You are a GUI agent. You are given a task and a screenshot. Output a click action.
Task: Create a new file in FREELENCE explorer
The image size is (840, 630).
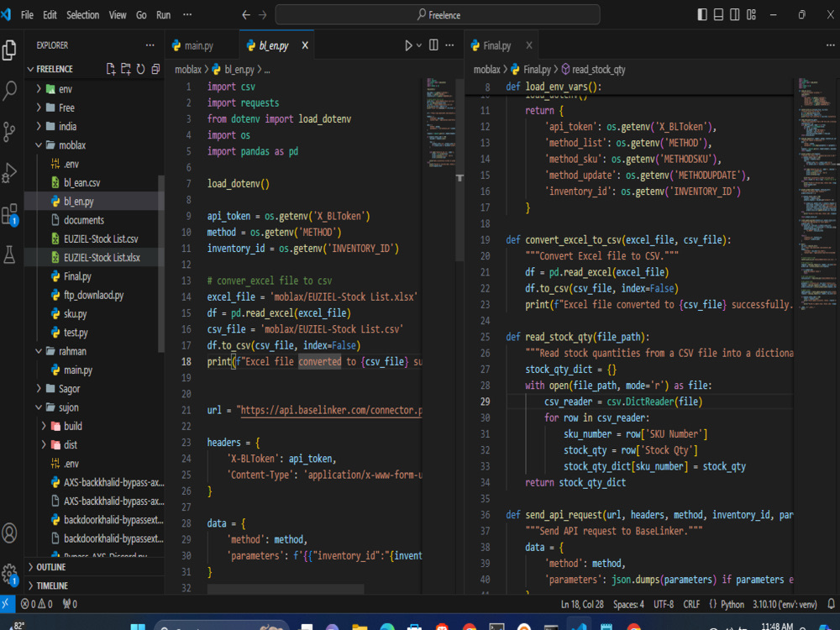(x=111, y=69)
